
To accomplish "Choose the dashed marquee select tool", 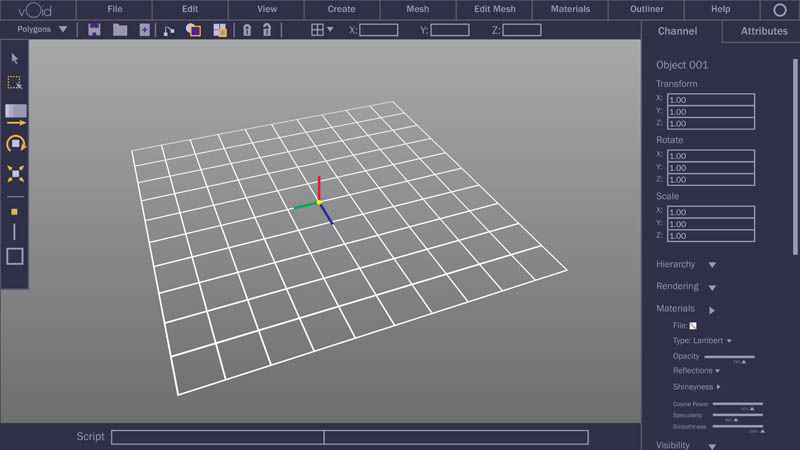I will tap(15, 83).
